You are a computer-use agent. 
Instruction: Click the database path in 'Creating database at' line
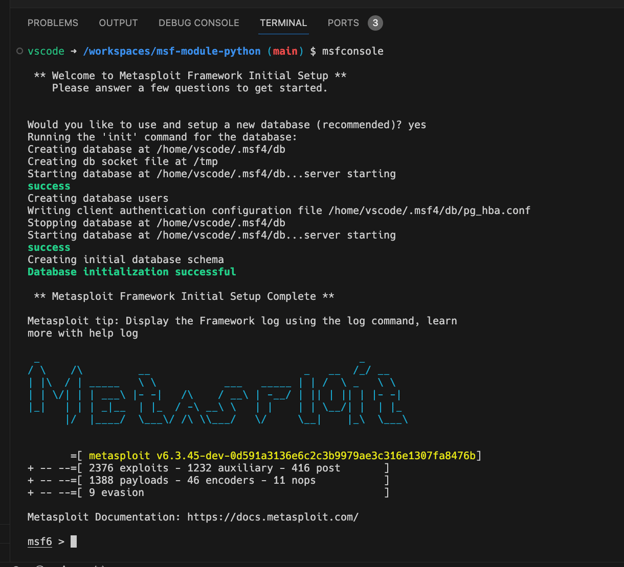[220, 150]
